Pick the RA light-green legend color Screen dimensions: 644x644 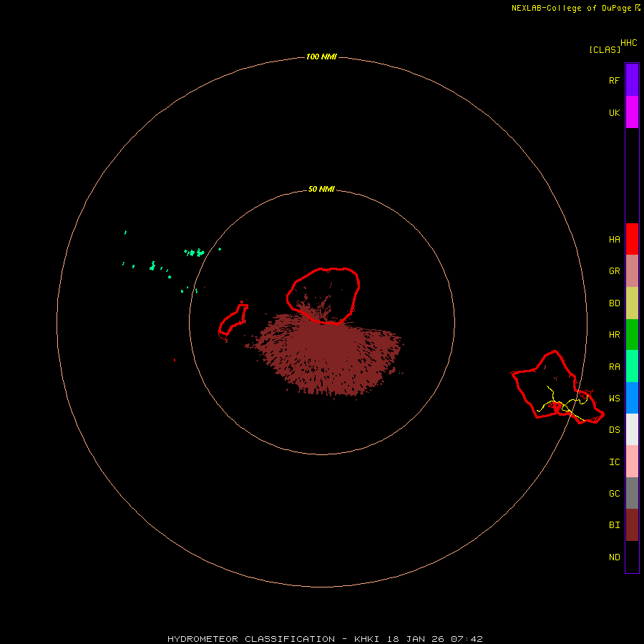tap(632, 366)
